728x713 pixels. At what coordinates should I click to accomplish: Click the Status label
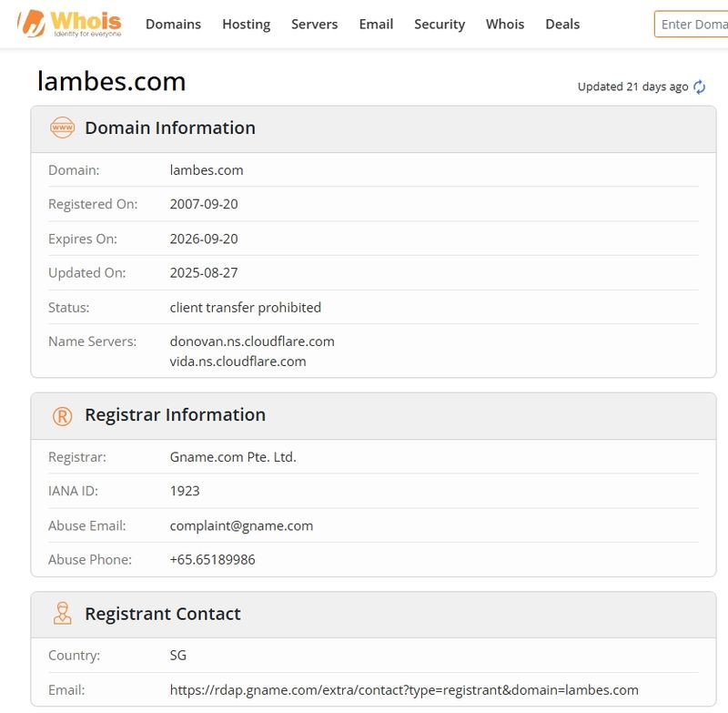pyautogui.click(x=69, y=308)
